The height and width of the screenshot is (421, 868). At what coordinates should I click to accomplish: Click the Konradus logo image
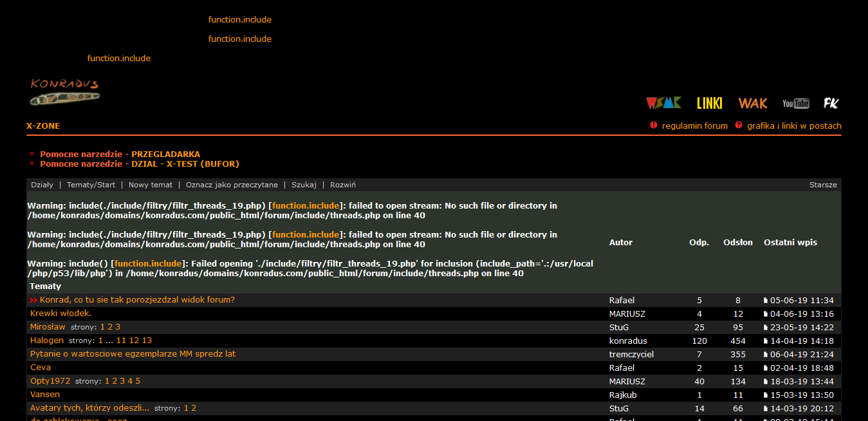(x=64, y=91)
